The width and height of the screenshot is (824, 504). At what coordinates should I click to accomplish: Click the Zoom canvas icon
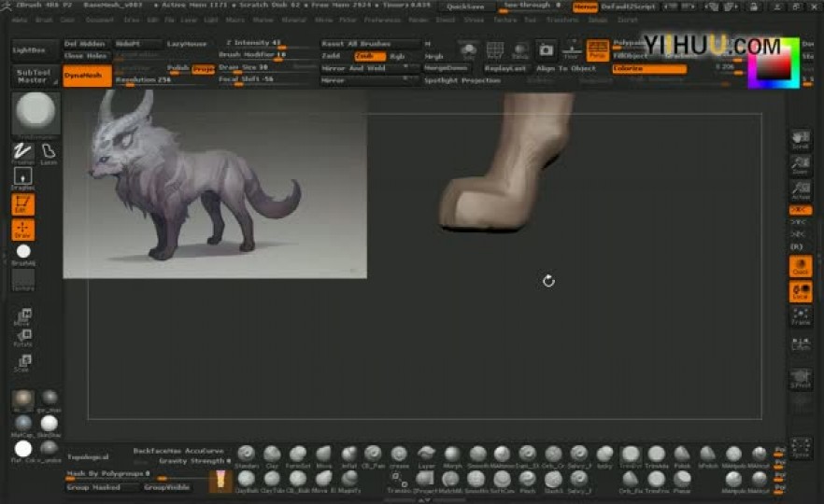tap(801, 165)
